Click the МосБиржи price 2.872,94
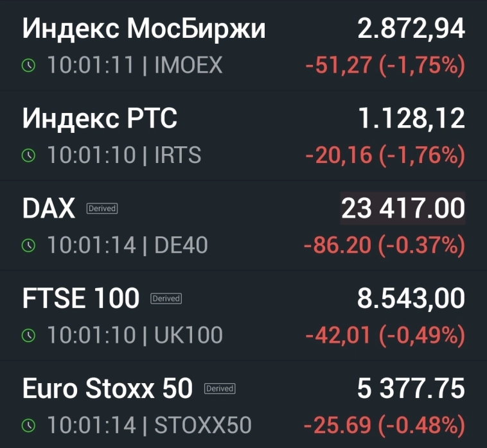This screenshot has height=448, width=487. tap(411, 30)
